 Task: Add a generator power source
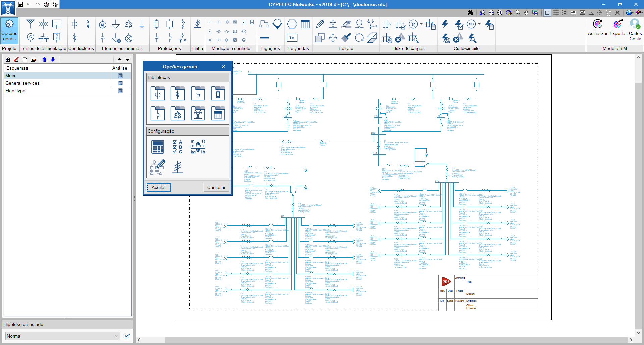click(x=31, y=37)
